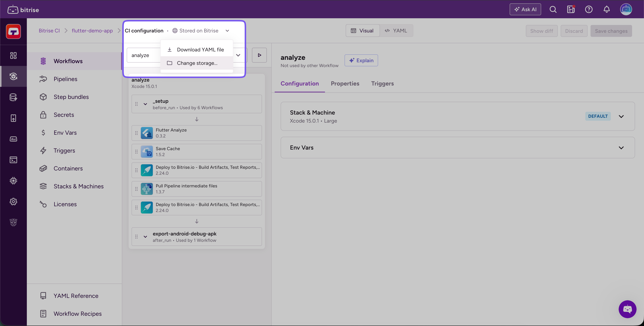Choose Change storage… from menu

197,63
